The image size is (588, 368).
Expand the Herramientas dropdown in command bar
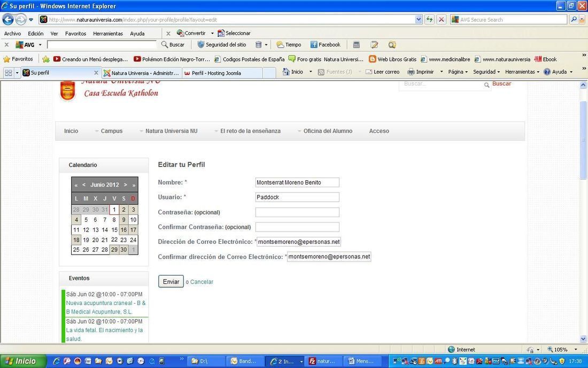(522, 72)
